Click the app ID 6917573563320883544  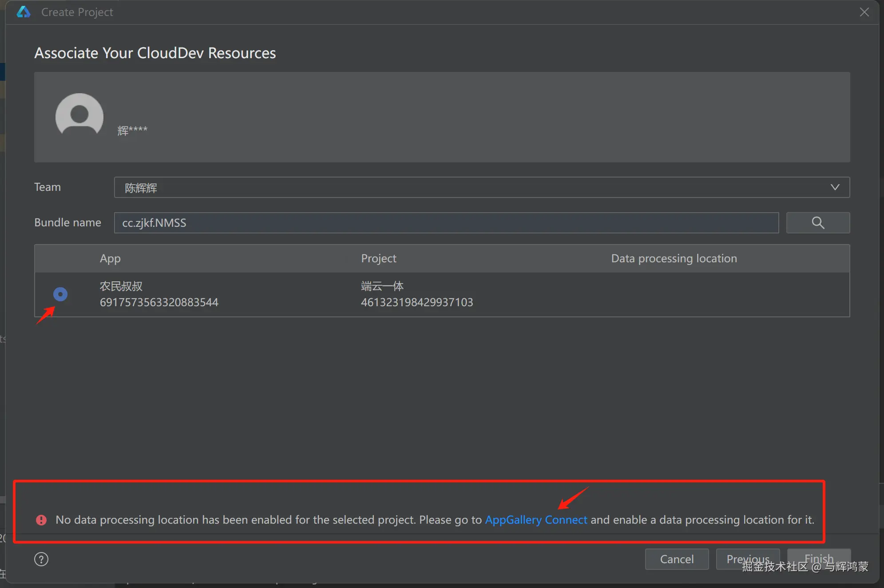pos(159,302)
